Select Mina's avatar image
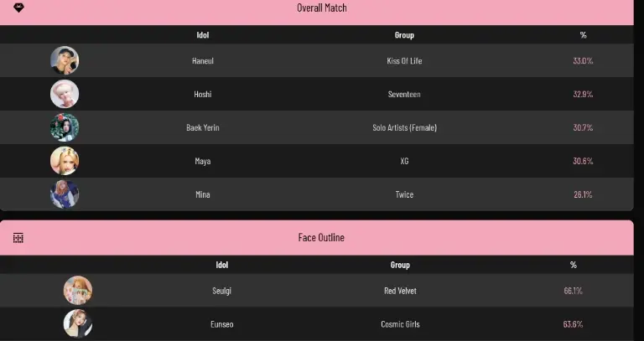This screenshot has height=341, width=644. tap(65, 194)
